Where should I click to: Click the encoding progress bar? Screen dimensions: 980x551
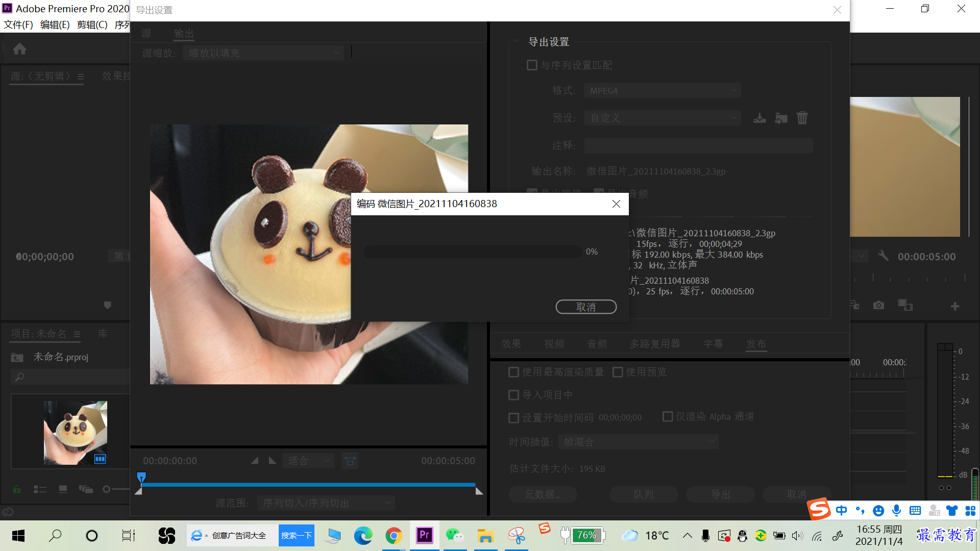[x=473, y=252]
